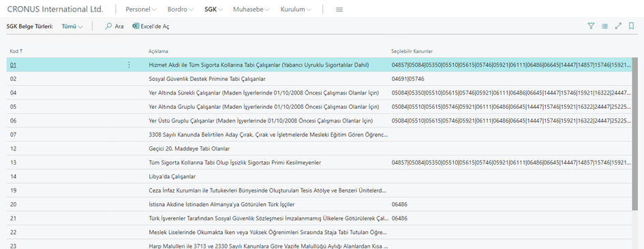Open the SGK dropdown menu
Viewport: 644px width, 249px height.
coord(213,10)
